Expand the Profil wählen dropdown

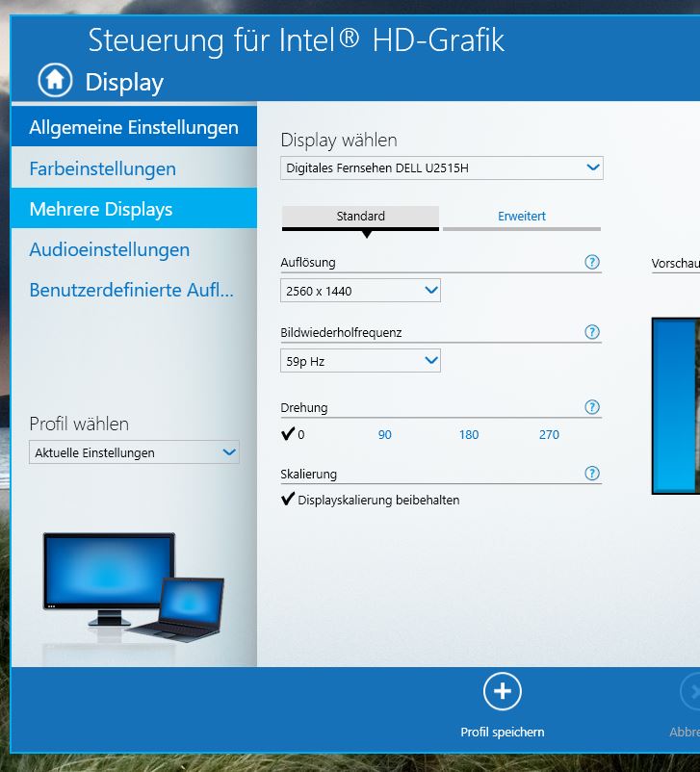click(134, 452)
